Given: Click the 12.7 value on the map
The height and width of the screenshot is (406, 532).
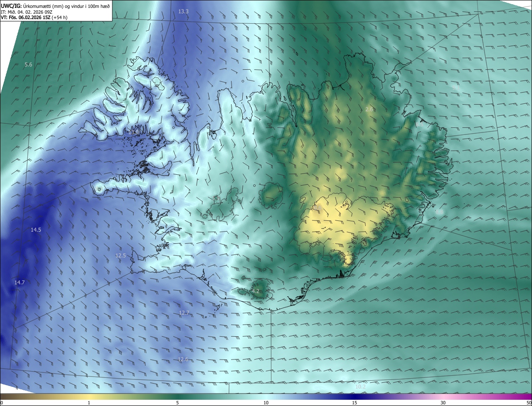Looking at the screenshot, I should (x=184, y=313).
